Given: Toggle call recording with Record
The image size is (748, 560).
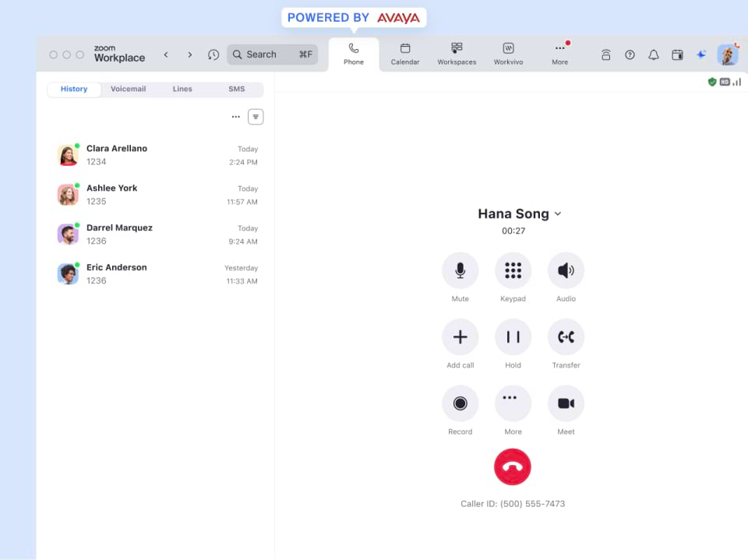Looking at the screenshot, I should (460, 403).
